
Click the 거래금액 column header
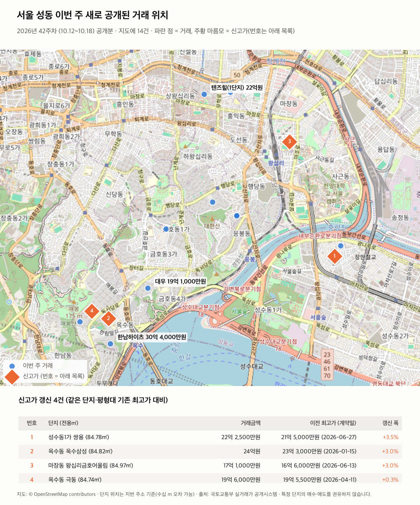click(251, 423)
